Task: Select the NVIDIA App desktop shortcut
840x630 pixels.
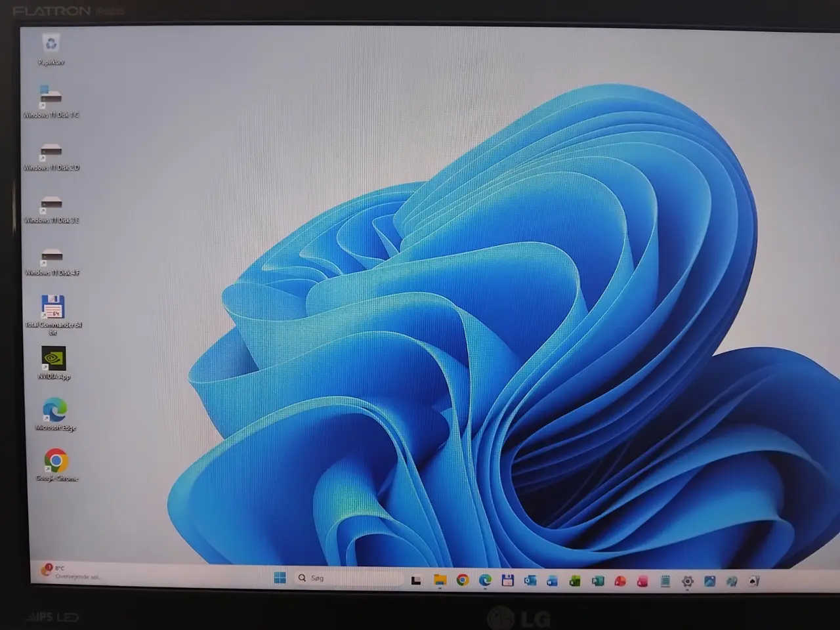Action: coord(53,364)
